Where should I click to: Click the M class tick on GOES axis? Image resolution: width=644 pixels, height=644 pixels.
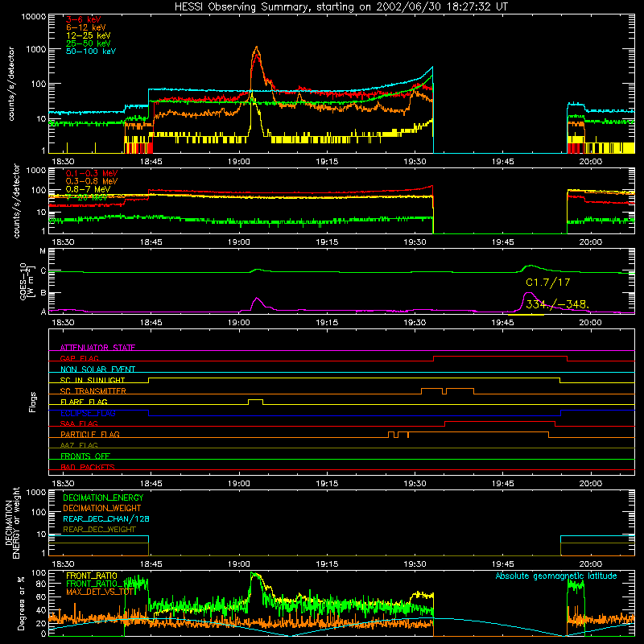[x=43, y=251]
